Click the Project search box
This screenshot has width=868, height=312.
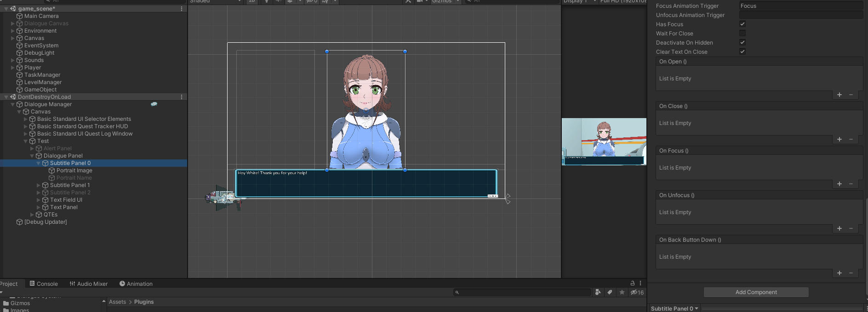(x=522, y=292)
